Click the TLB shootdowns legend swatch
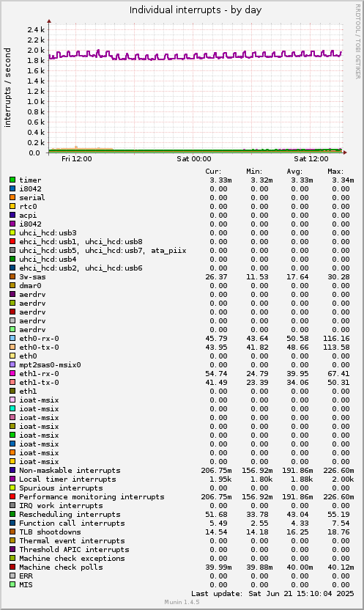364x610 pixels. point(12,532)
